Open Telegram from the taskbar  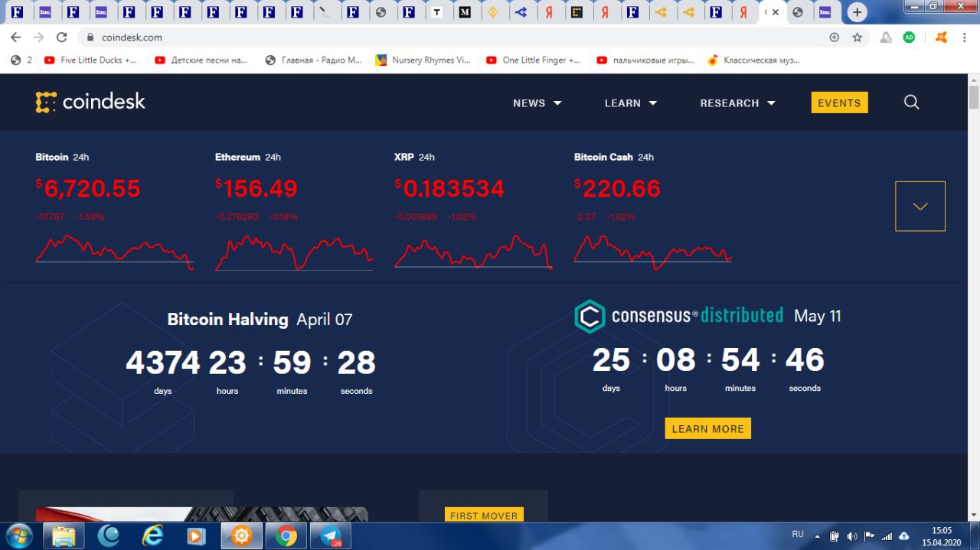pyautogui.click(x=331, y=536)
